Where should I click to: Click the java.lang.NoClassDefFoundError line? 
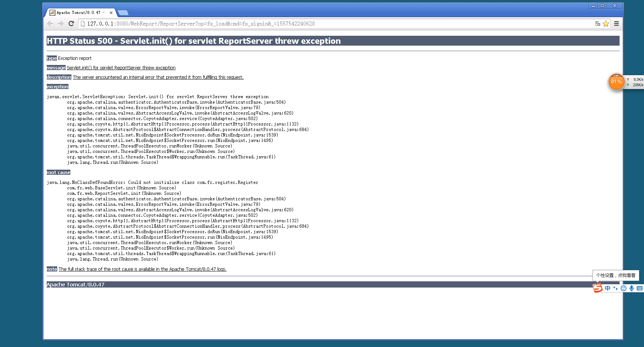[152, 182]
